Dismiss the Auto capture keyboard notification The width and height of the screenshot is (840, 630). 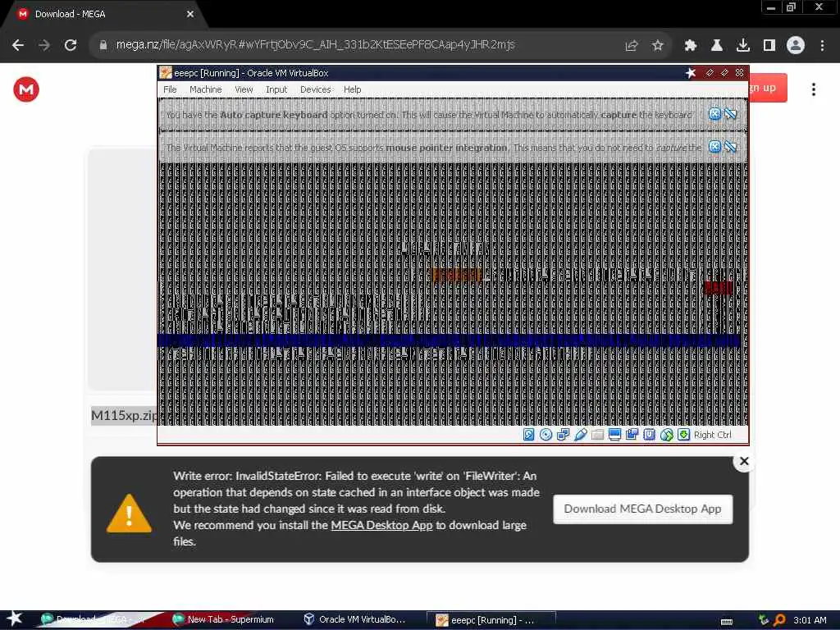714,113
